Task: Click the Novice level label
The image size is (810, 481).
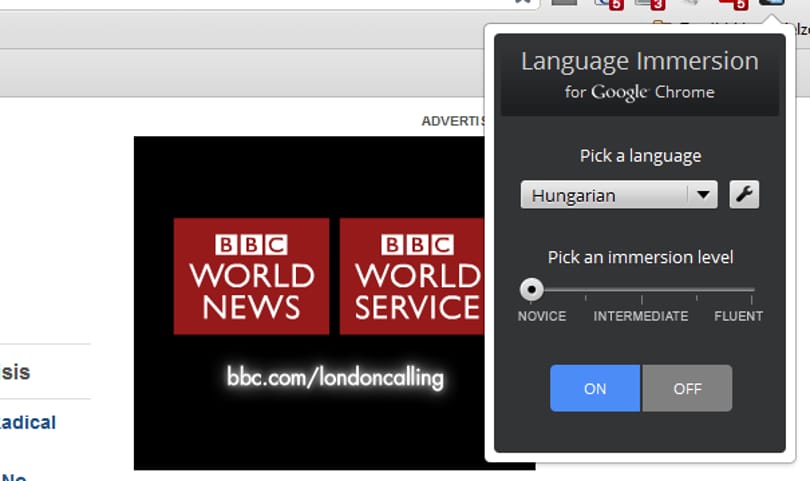Action: pos(542,316)
